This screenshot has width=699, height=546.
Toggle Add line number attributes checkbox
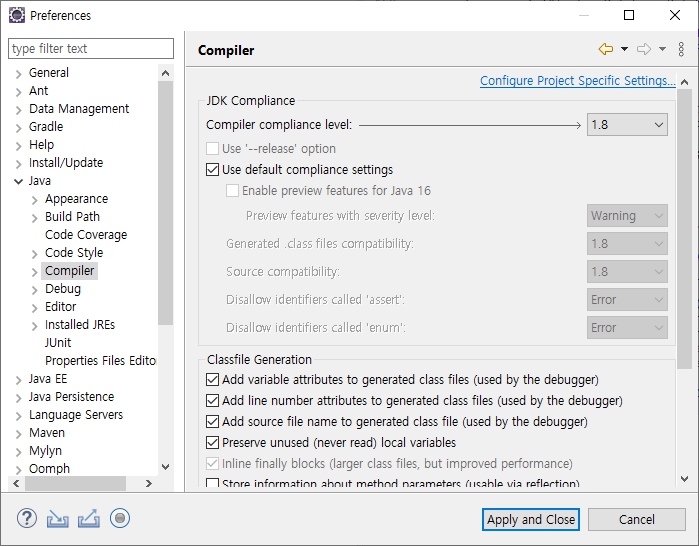(x=213, y=401)
